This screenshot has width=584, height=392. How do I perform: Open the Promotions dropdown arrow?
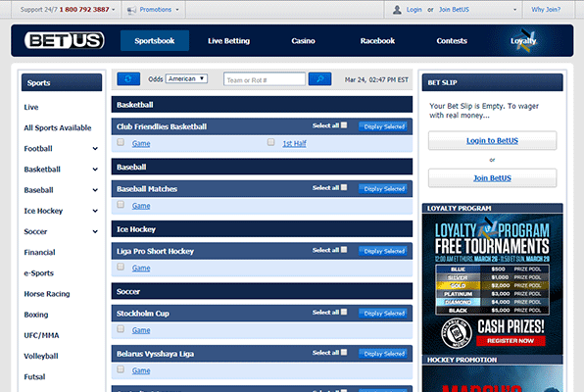[x=177, y=10]
